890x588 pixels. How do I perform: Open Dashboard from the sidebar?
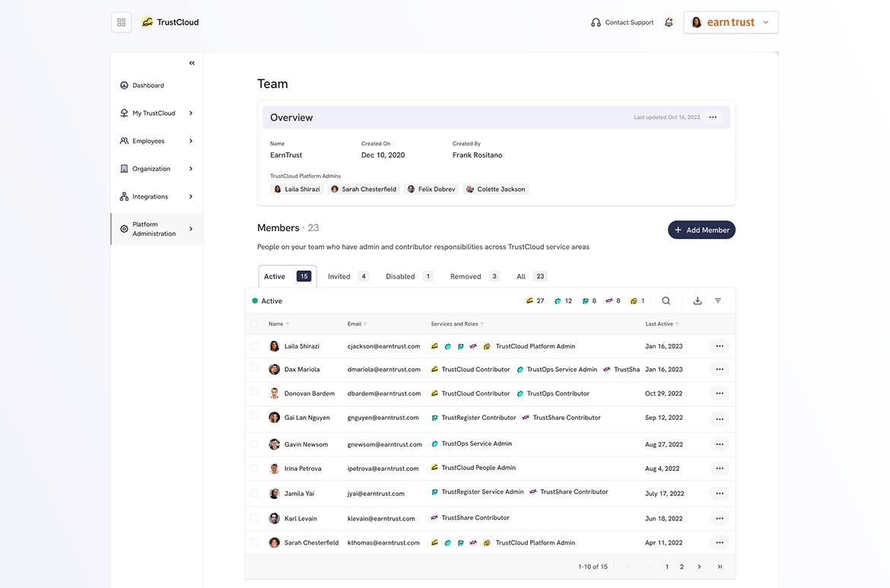148,85
